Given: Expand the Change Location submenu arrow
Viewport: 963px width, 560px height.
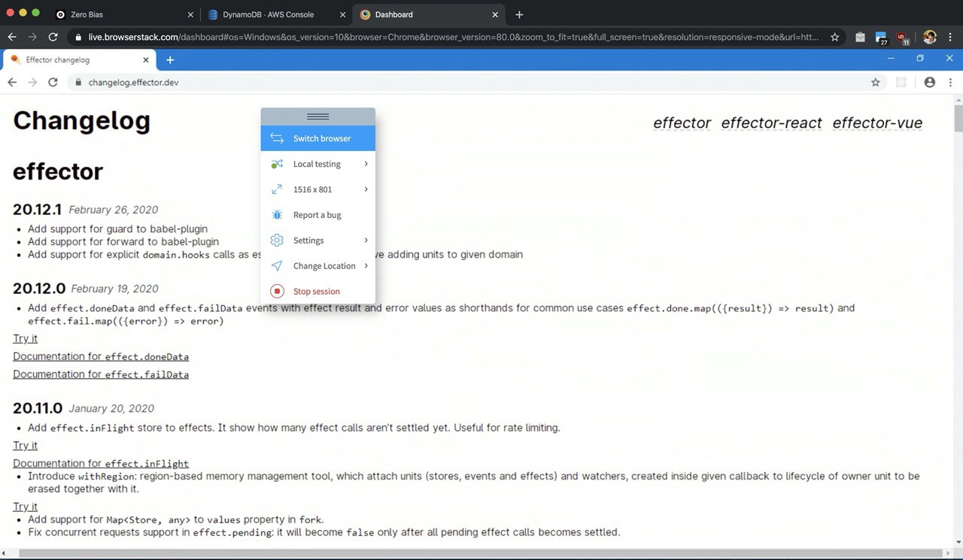Looking at the screenshot, I should [366, 266].
